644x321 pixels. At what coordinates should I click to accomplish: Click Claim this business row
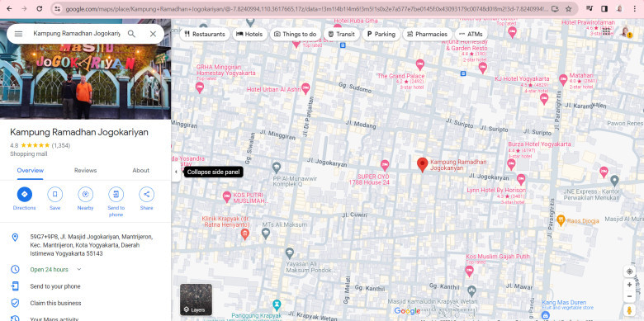coord(85,304)
